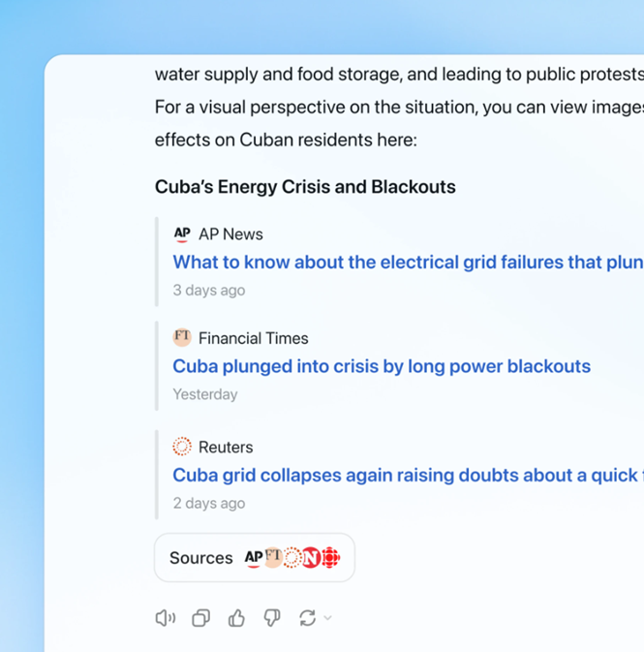Expand the chevron next to regenerate
644x652 pixels.
click(x=327, y=618)
